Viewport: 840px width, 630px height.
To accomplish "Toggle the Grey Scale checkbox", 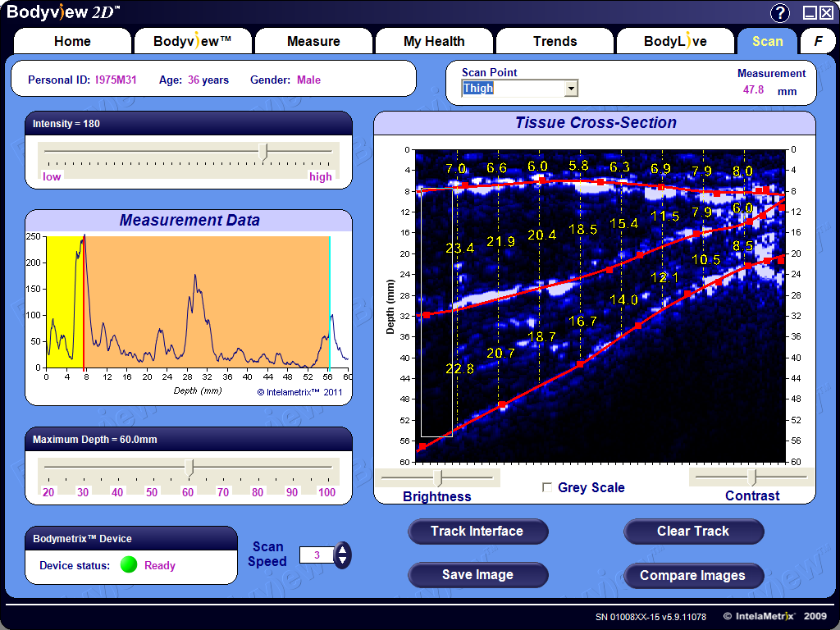I will 547,487.
